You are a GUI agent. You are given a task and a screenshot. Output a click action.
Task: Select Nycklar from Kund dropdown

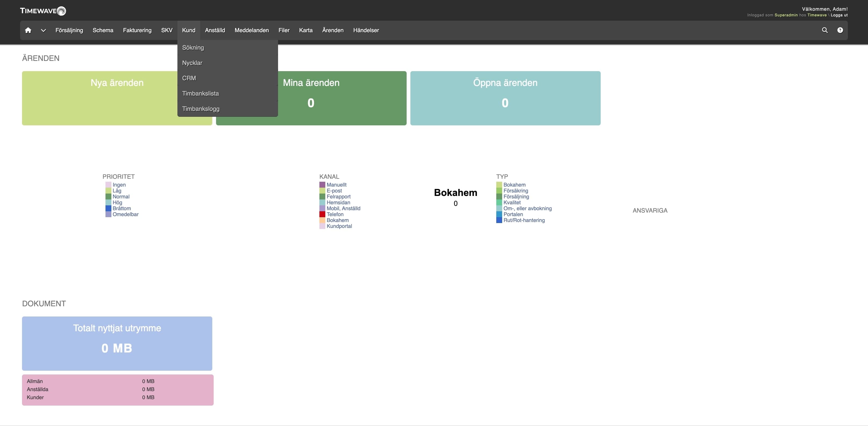(x=227, y=63)
